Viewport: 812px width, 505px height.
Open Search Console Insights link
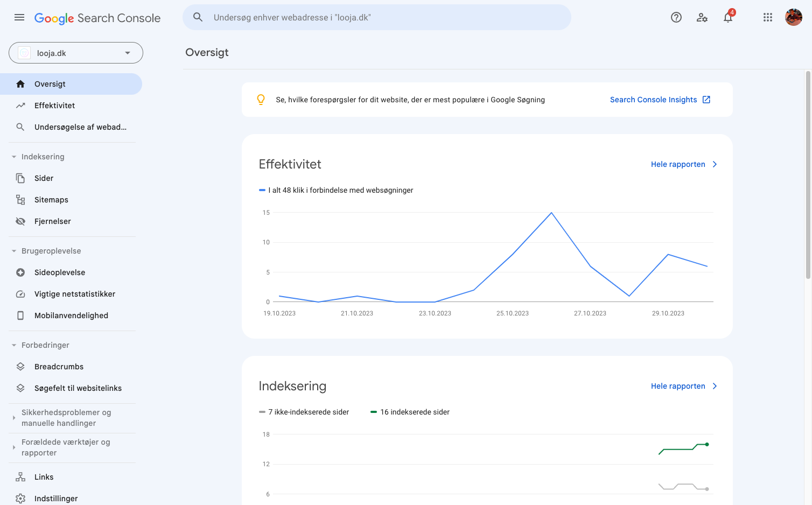(x=660, y=100)
